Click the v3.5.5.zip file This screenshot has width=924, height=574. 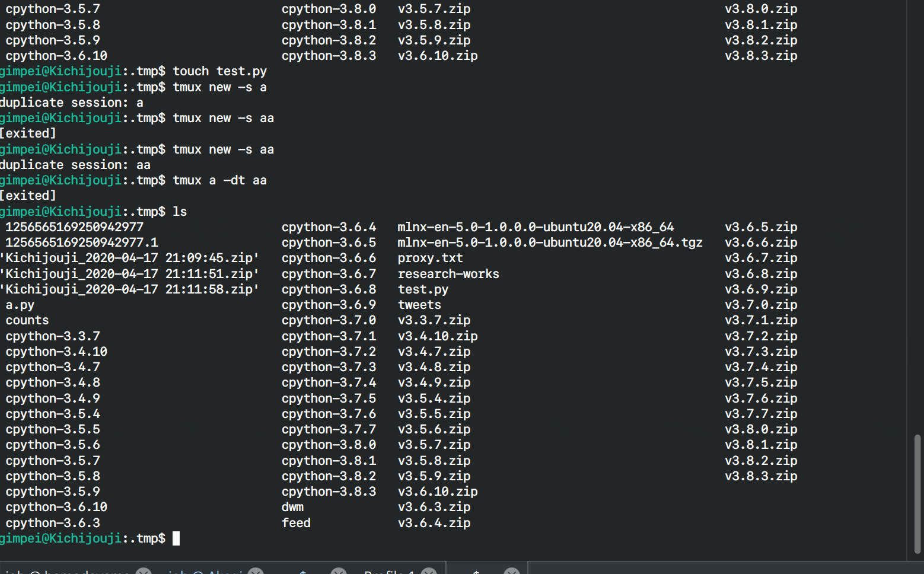[434, 414]
